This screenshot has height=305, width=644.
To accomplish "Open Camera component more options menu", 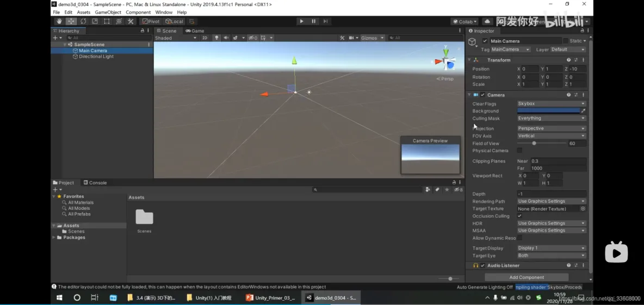I will coord(583,95).
